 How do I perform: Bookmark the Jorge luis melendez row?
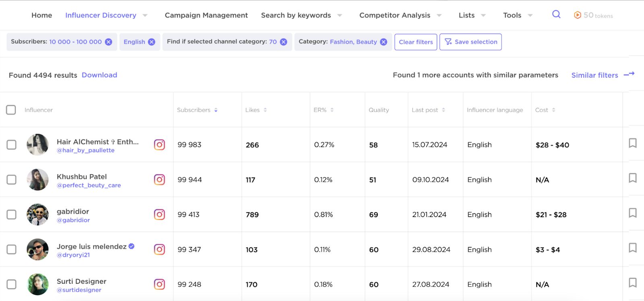tap(633, 247)
